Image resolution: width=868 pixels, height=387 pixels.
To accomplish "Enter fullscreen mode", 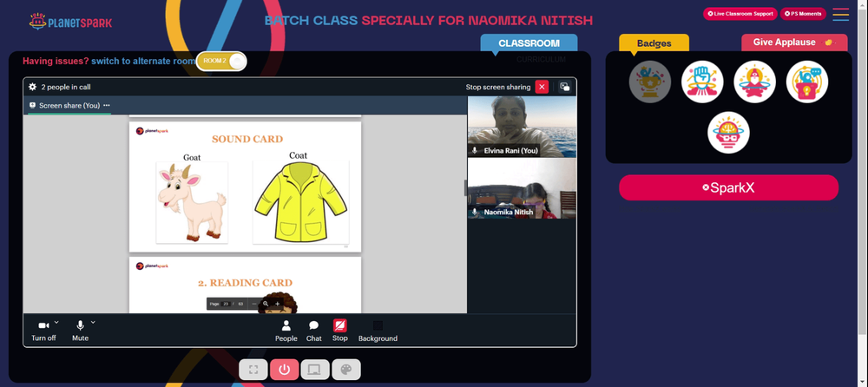I will 253,370.
